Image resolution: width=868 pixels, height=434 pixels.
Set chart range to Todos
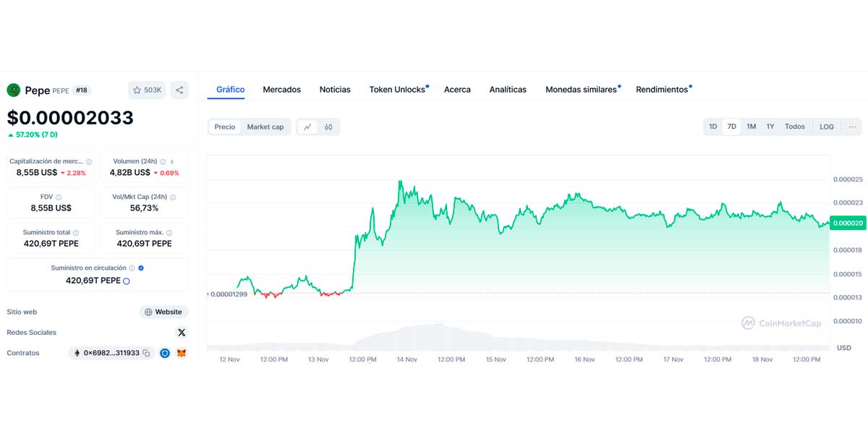pos(795,127)
